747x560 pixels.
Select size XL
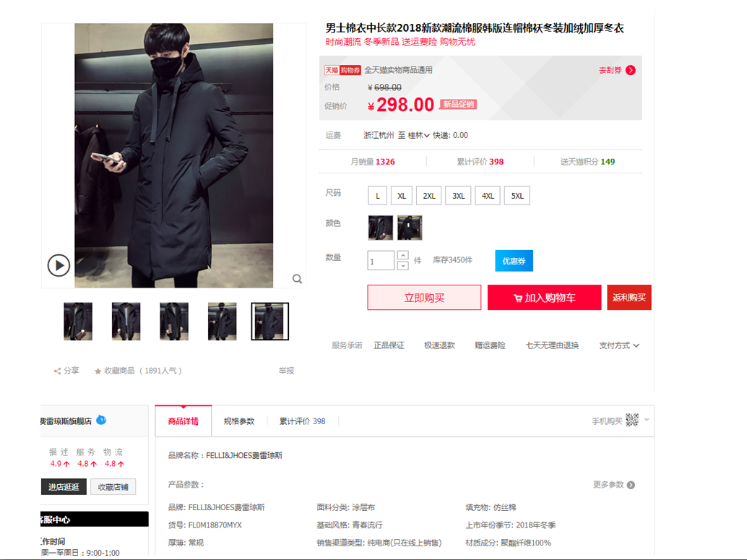point(402,196)
